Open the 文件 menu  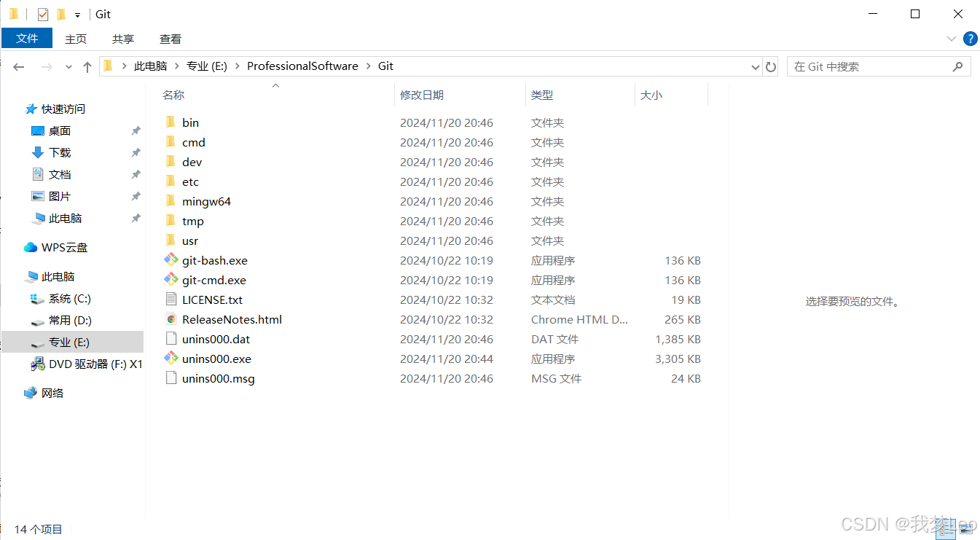(x=27, y=39)
